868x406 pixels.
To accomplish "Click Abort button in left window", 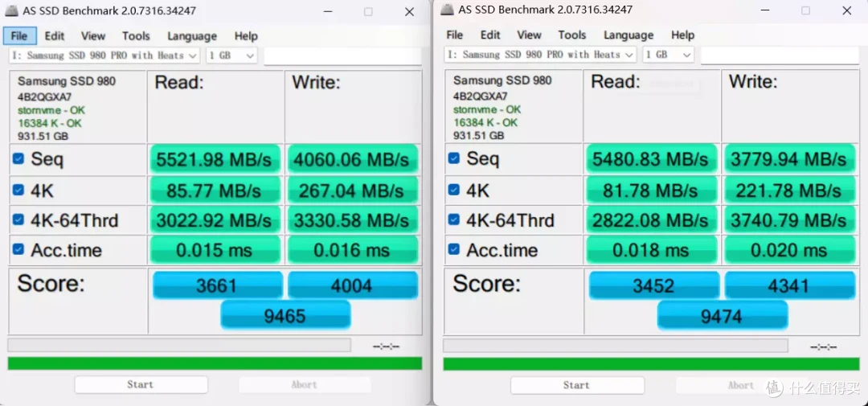I will click(x=305, y=384).
